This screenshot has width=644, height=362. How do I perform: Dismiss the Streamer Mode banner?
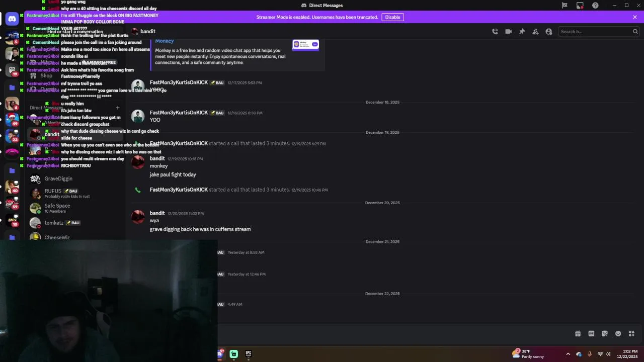(x=635, y=17)
